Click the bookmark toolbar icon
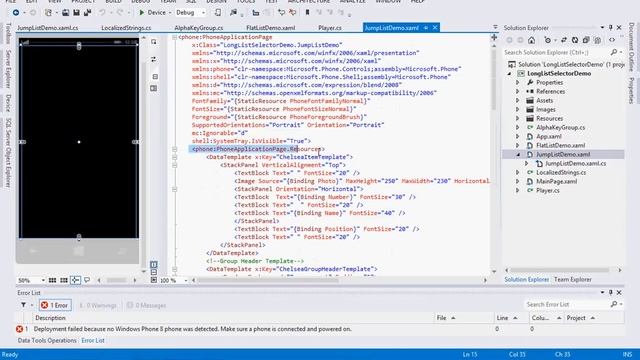 pyautogui.click(x=307, y=13)
